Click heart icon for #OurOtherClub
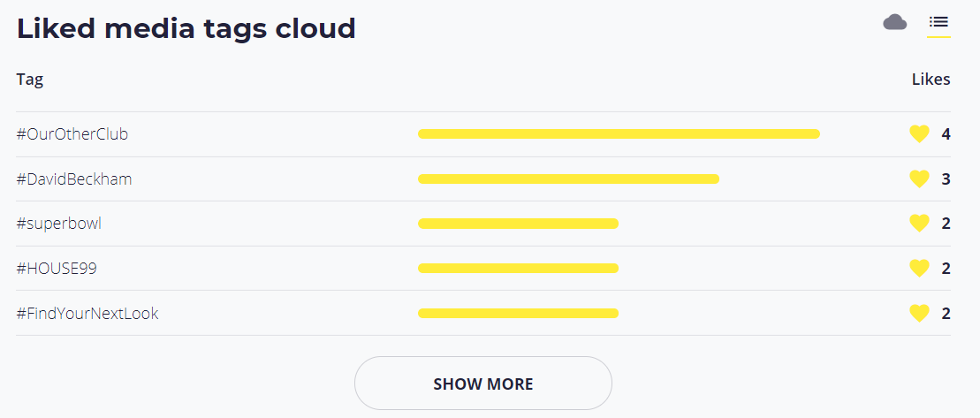 (919, 133)
